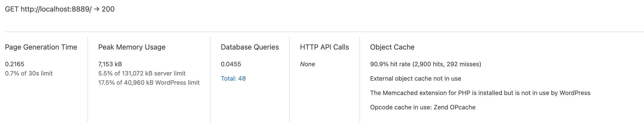Click the 131,072 kB server limit line
The width and height of the screenshot is (644, 134).
[142, 73]
